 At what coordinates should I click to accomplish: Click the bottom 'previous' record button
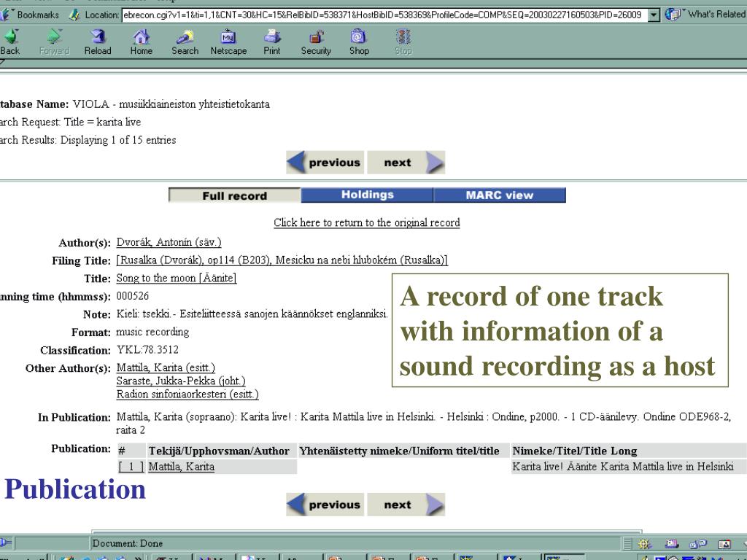(325, 505)
